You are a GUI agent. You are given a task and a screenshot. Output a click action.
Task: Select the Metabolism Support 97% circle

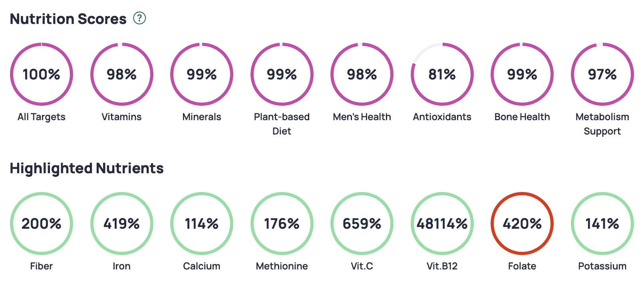[602, 74]
